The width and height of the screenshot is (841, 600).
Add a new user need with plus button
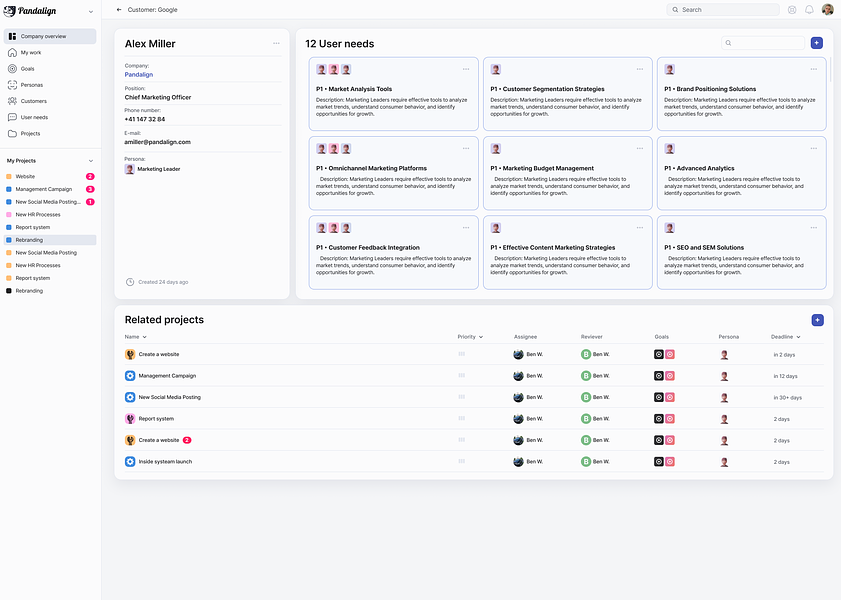[x=816, y=43]
